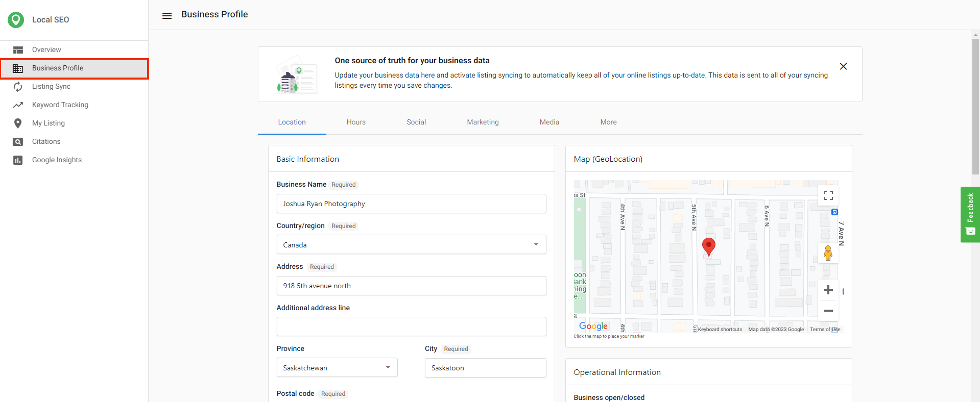Click the Street View pegman icon
The height and width of the screenshot is (402, 980).
pyautogui.click(x=828, y=253)
